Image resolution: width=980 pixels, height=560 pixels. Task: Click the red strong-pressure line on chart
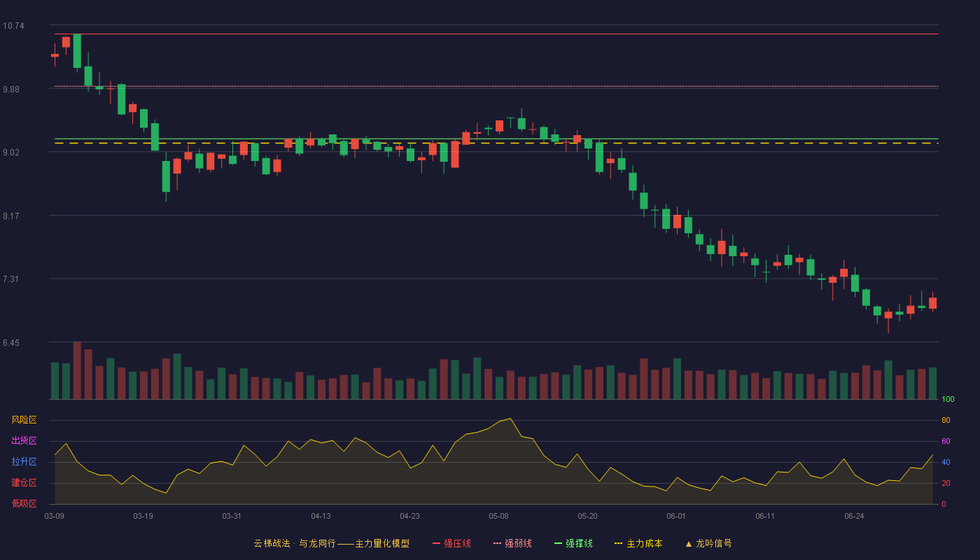point(496,34)
